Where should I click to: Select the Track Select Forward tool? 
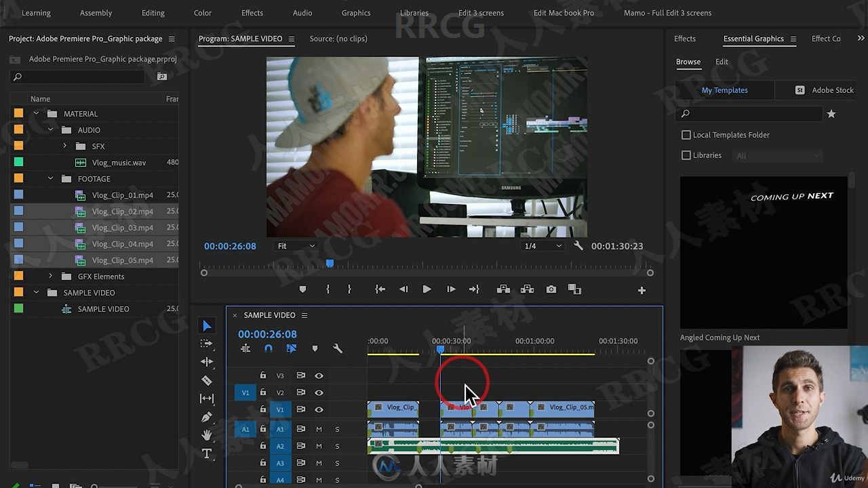coord(207,344)
